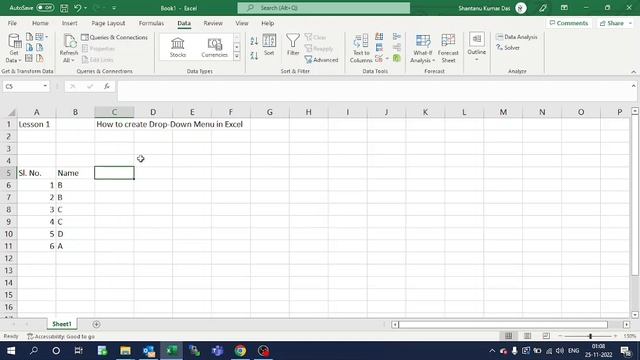Click the Currencies data type icon

[214, 47]
